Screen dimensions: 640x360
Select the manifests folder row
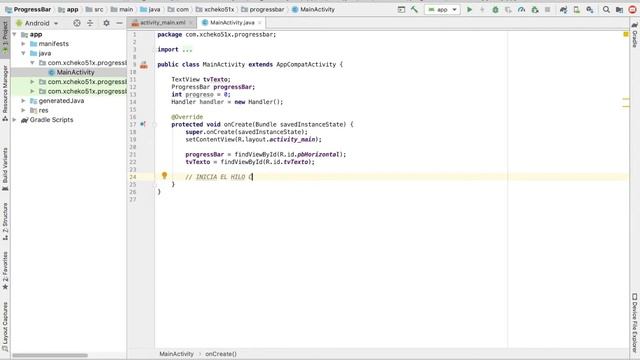69,44
